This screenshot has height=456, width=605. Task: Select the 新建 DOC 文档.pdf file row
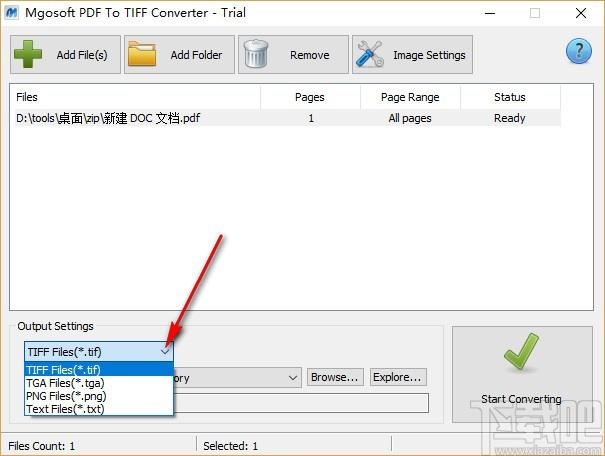click(287, 118)
